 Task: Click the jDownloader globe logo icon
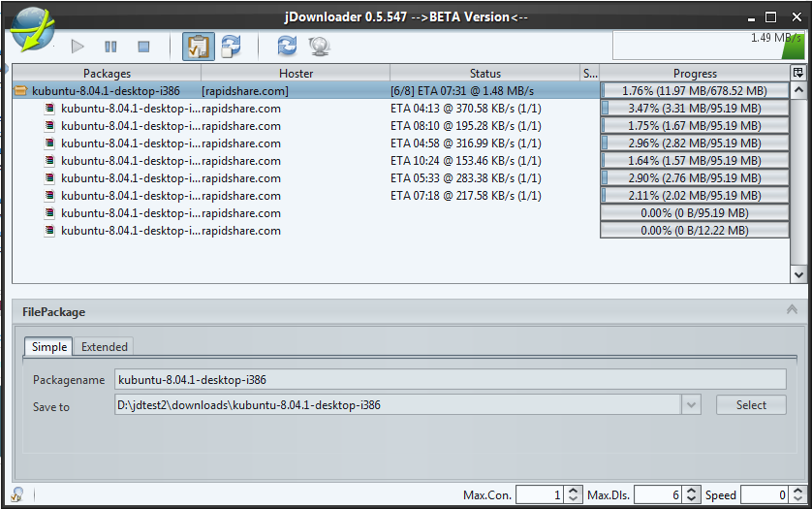(32, 27)
